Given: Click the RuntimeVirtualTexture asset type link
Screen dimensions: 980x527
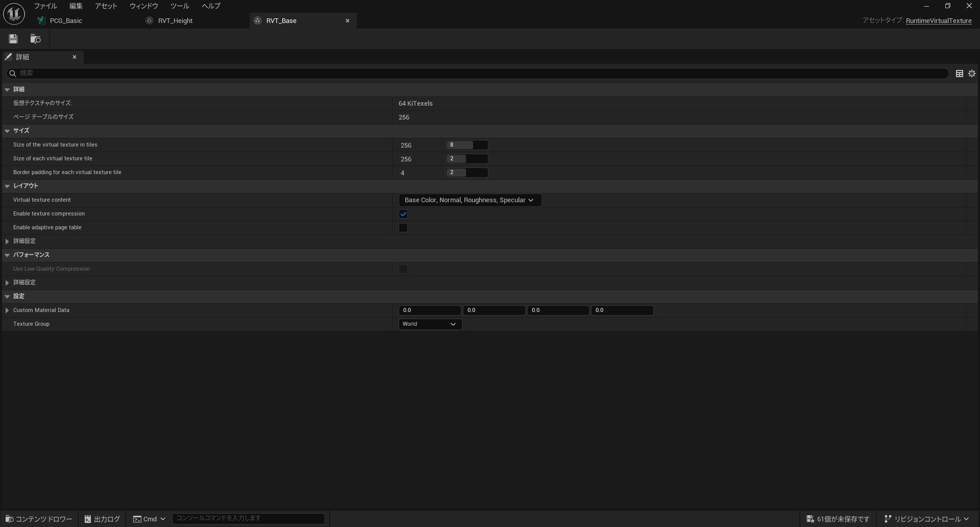Looking at the screenshot, I should coord(938,21).
